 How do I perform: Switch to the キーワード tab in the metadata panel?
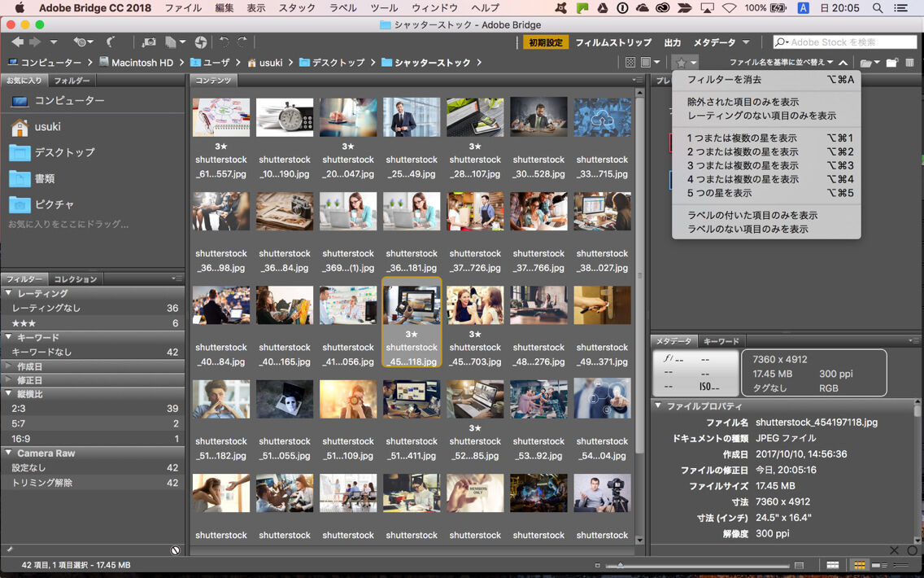pyautogui.click(x=721, y=341)
